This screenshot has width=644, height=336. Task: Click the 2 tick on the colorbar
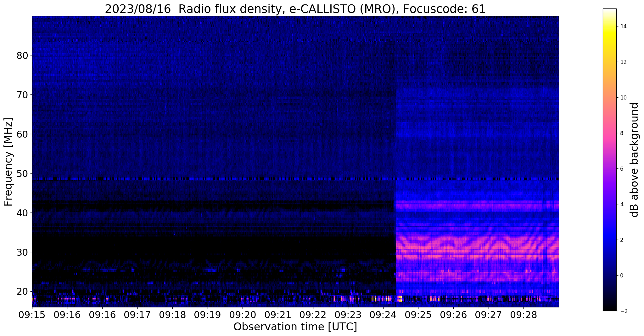pyautogui.click(x=621, y=240)
